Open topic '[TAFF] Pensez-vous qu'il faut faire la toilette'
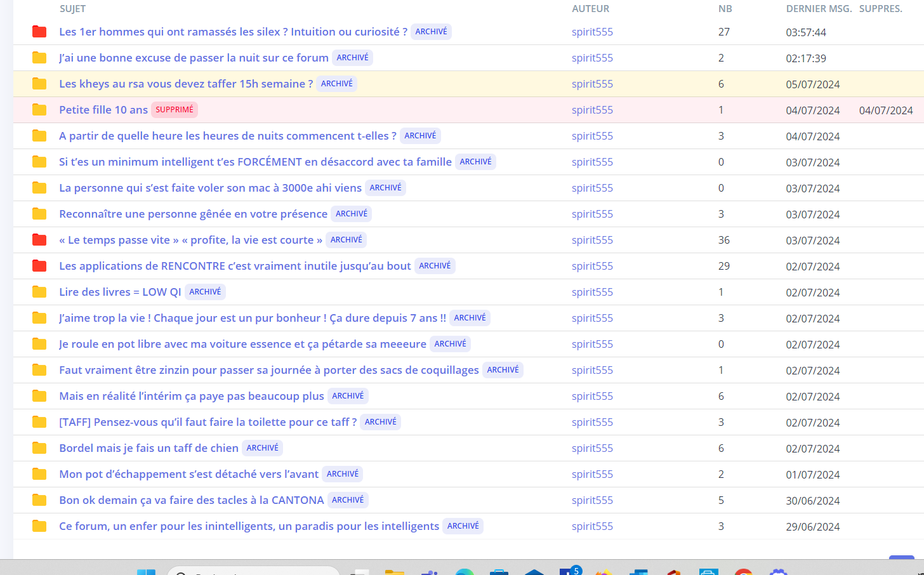 pos(208,422)
